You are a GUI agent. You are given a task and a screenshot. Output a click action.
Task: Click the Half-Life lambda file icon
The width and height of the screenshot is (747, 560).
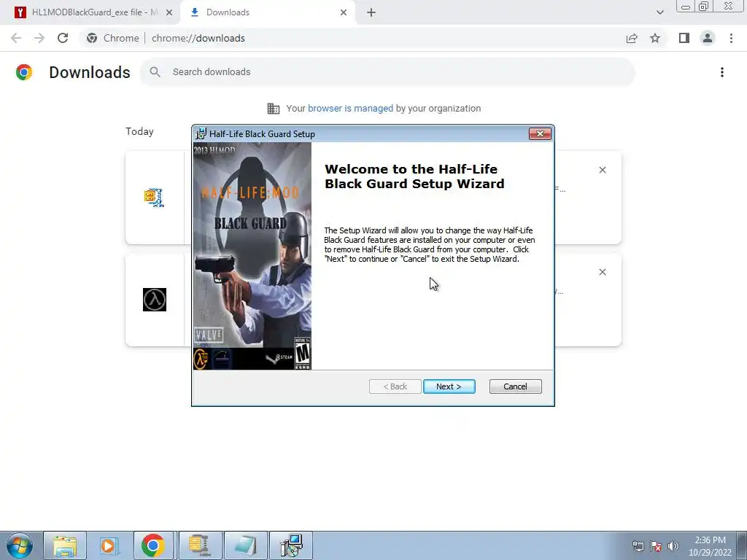[x=155, y=300]
